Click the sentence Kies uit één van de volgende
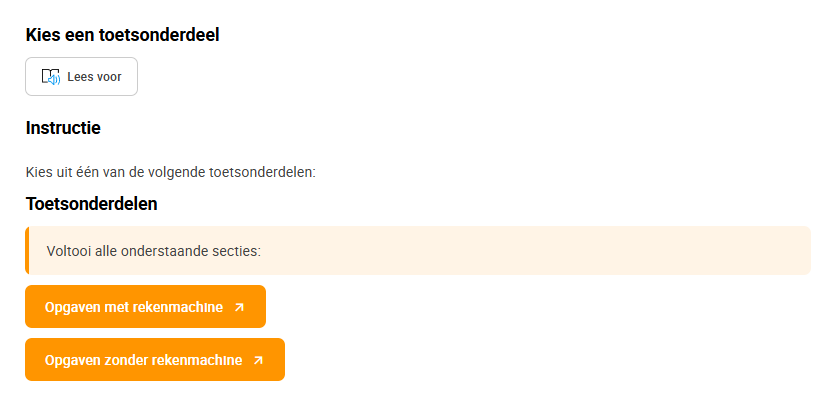Image resolution: width=835 pixels, height=417 pixels. (x=170, y=173)
